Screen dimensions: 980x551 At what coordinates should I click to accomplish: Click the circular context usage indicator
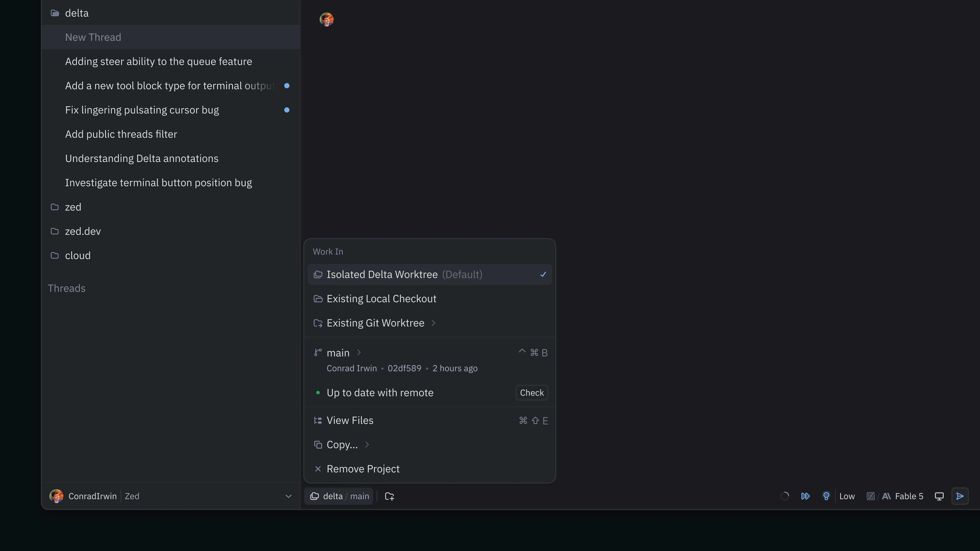[785, 496]
